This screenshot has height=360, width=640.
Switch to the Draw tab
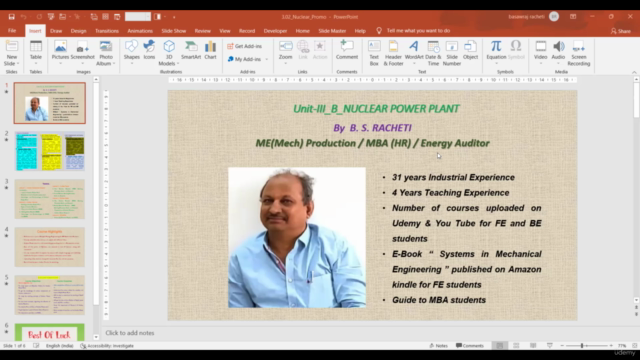(x=56, y=31)
